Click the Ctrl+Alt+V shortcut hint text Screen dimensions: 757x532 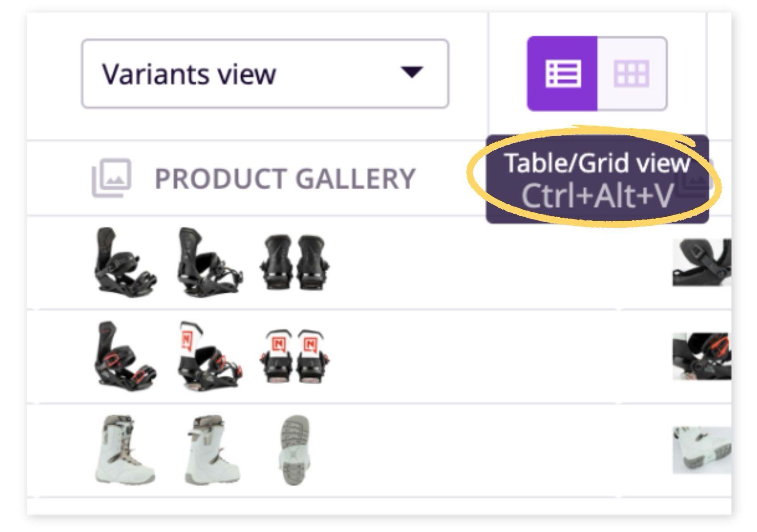coord(597,196)
